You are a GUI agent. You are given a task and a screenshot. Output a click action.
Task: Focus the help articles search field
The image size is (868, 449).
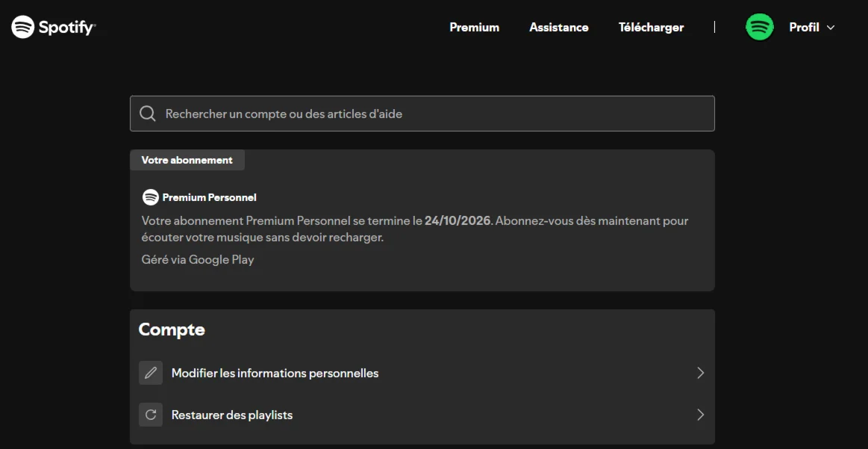point(433,114)
